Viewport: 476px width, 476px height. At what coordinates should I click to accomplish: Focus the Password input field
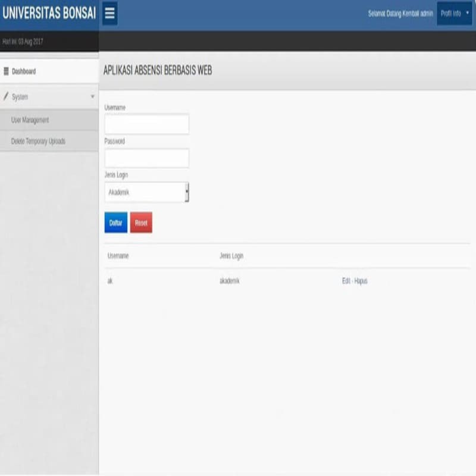coord(147,158)
